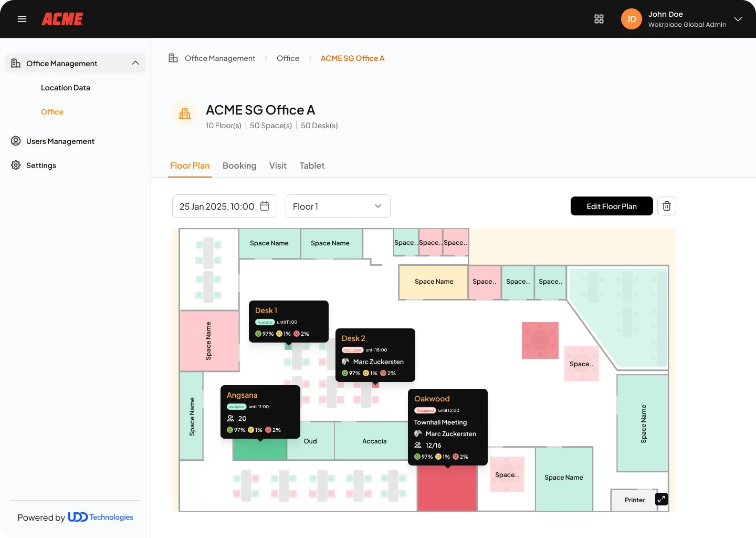Click the Users Management person icon
This screenshot has width=756, height=538.
click(x=16, y=141)
